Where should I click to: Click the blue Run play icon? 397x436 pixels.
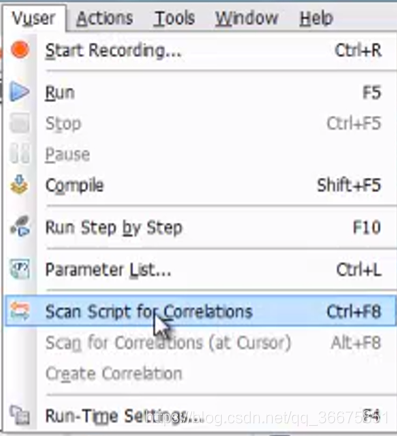19,92
